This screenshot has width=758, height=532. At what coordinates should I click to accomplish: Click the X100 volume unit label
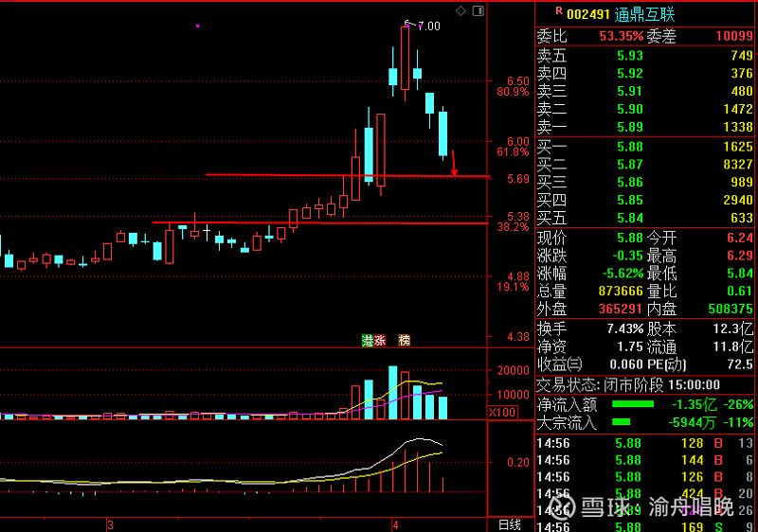(502, 413)
